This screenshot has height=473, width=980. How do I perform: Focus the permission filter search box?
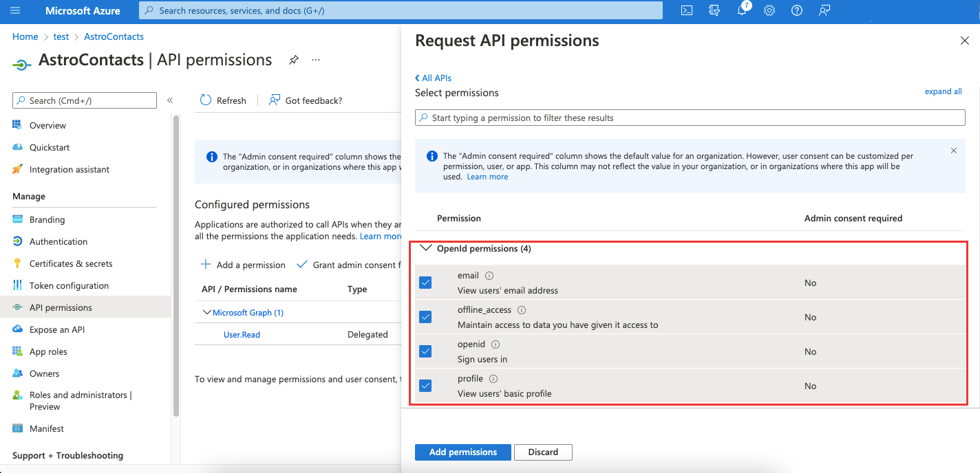tap(690, 118)
